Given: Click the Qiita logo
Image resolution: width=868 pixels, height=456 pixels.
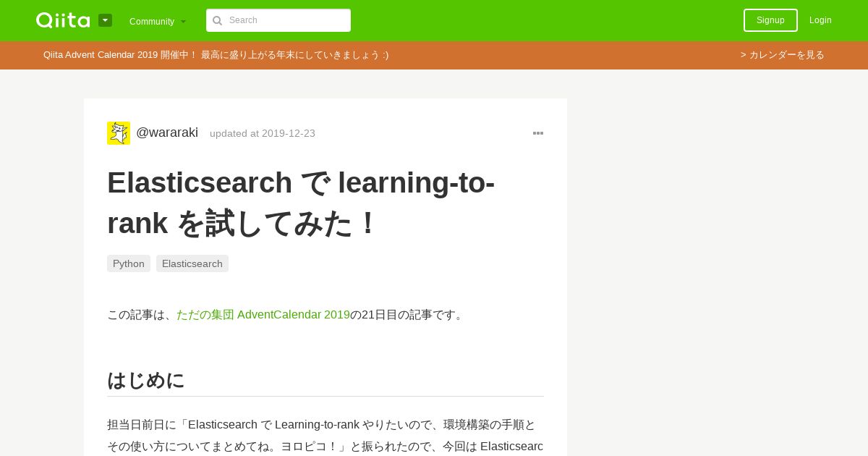Looking at the screenshot, I should tap(63, 20).
